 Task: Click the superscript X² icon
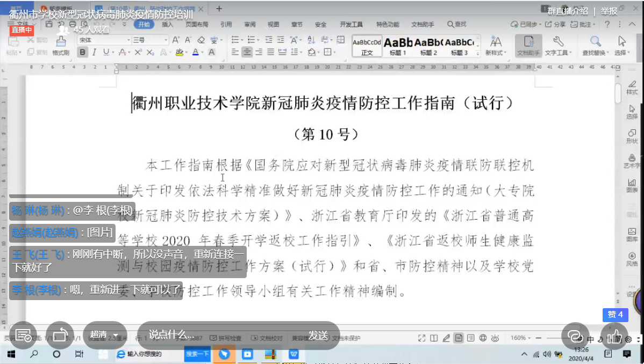(138, 52)
